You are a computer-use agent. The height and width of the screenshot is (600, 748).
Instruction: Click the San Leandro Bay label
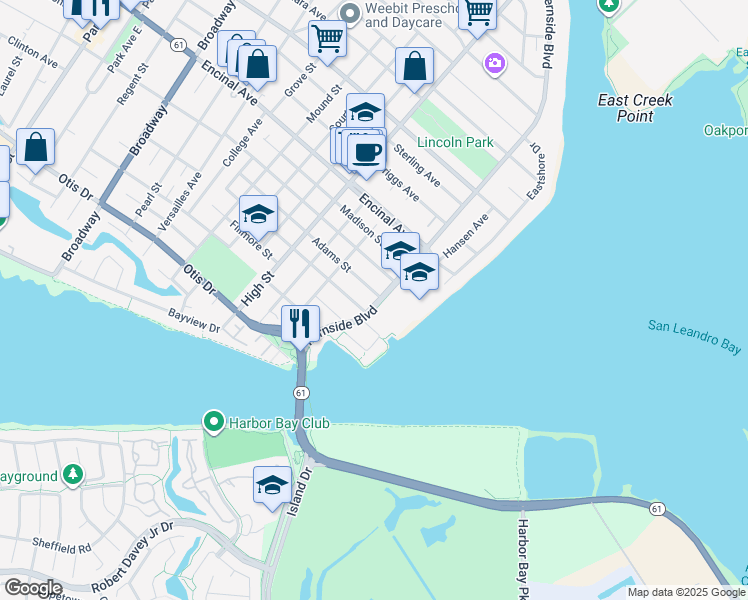[x=694, y=337]
